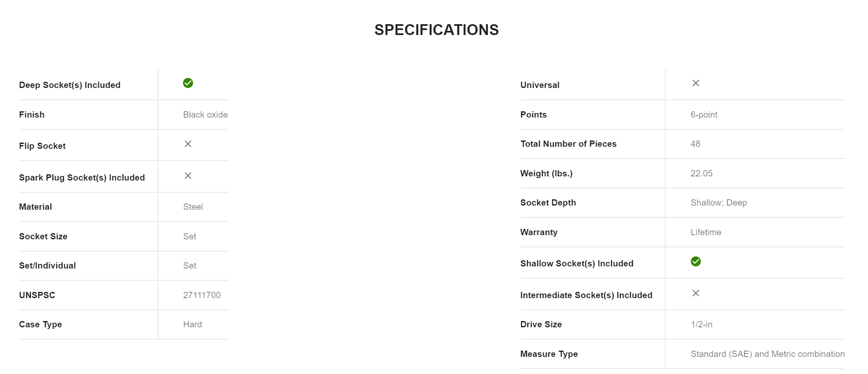868x374 pixels.
Task: Click the Steel material value
Action: pos(193,207)
